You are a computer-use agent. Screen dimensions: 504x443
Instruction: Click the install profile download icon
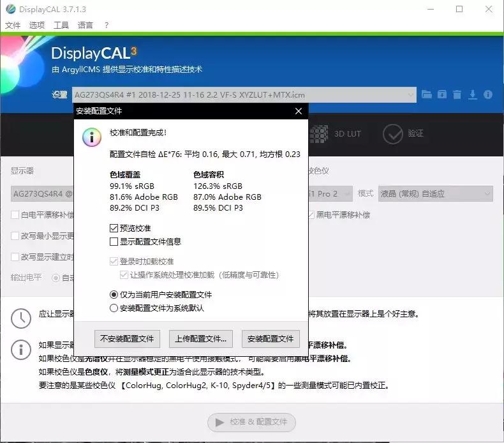[473, 94]
